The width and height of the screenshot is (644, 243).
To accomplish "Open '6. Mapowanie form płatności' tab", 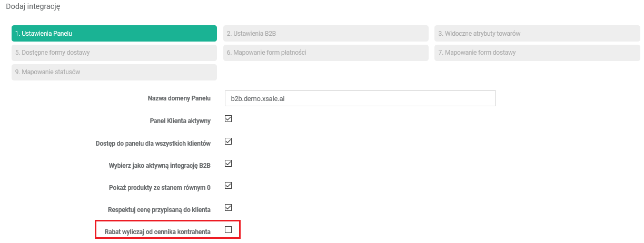I will pyautogui.click(x=325, y=53).
